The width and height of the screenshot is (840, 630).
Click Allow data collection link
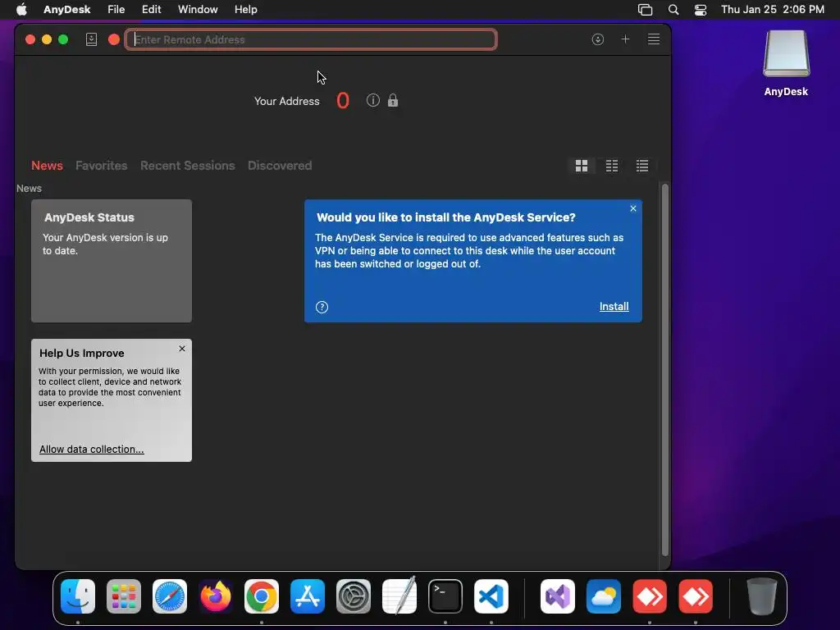tap(92, 450)
